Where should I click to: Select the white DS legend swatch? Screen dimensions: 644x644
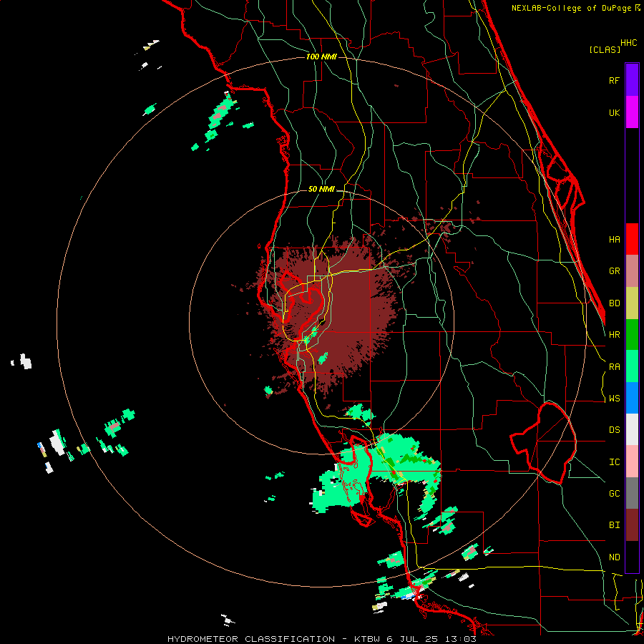click(x=632, y=429)
